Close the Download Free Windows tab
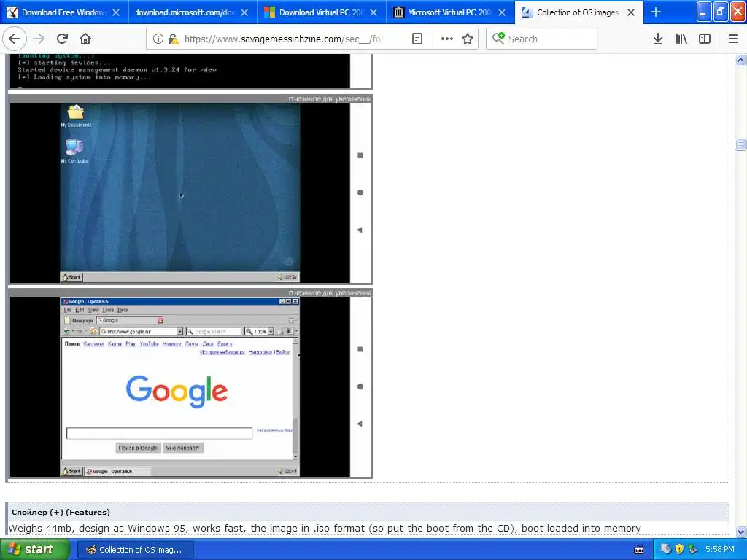747x560 pixels. click(x=116, y=12)
